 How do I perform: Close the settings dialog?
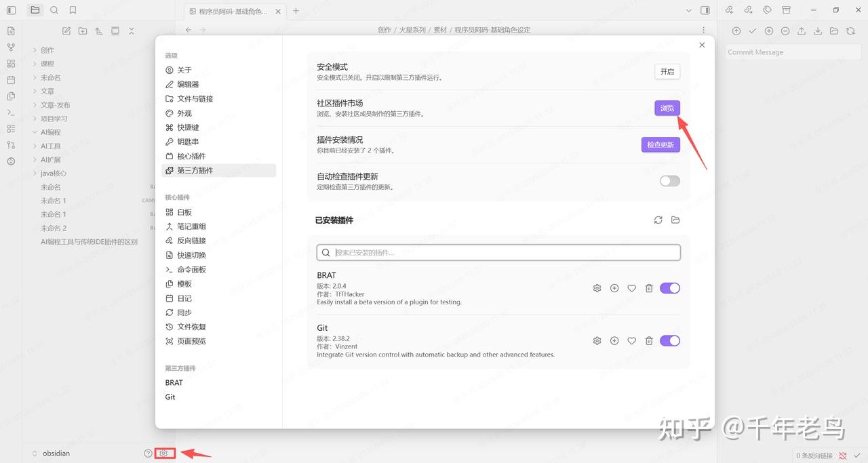tap(702, 45)
